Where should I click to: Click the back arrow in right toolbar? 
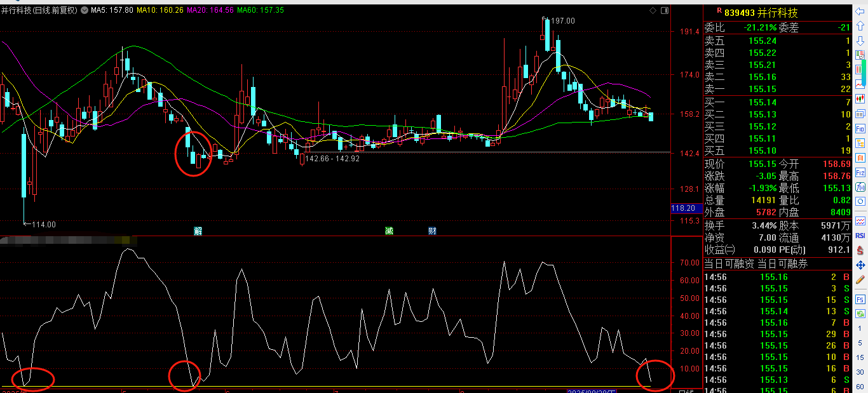pos(861,11)
